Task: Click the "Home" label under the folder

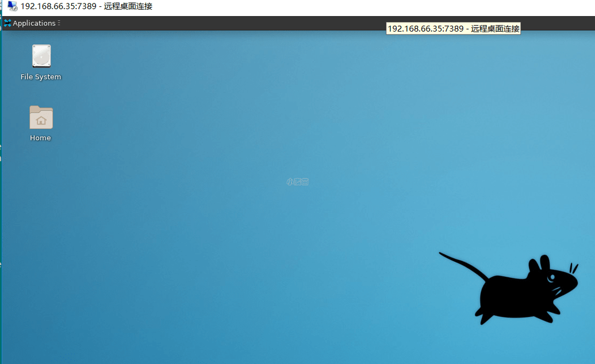Action: (41, 138)
